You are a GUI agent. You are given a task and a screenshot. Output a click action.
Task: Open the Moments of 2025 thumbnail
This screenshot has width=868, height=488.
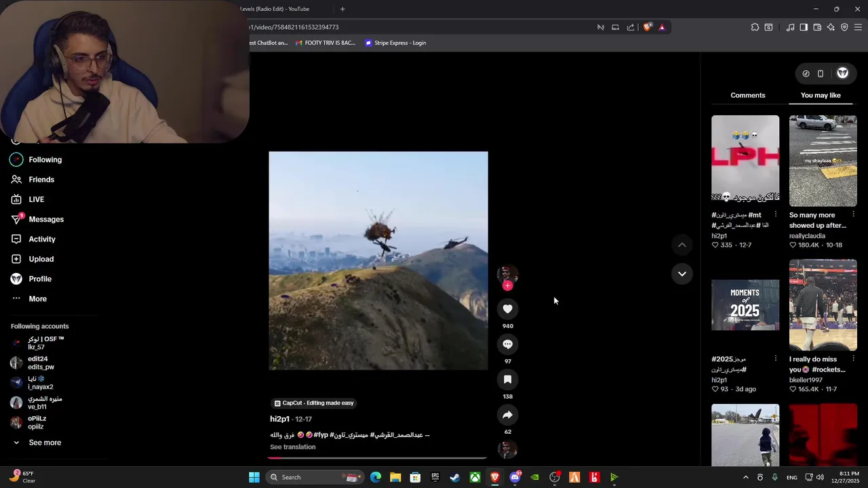[x=745, y=305]
